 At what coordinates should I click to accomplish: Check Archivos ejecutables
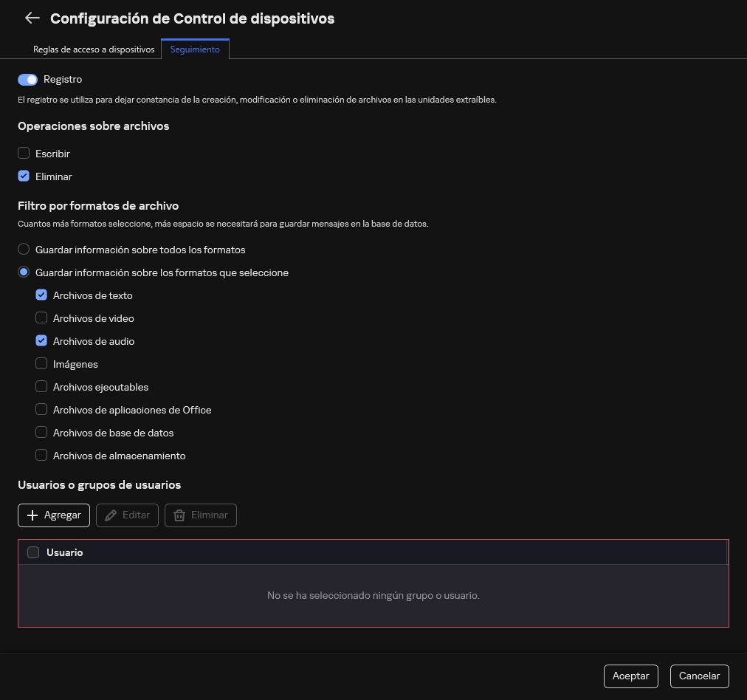(x=41, y=386)
